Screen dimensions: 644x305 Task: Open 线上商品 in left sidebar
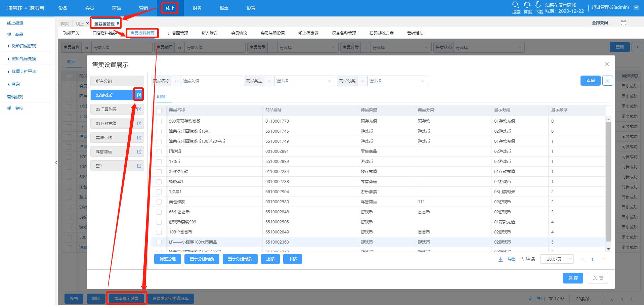point(15,35)
